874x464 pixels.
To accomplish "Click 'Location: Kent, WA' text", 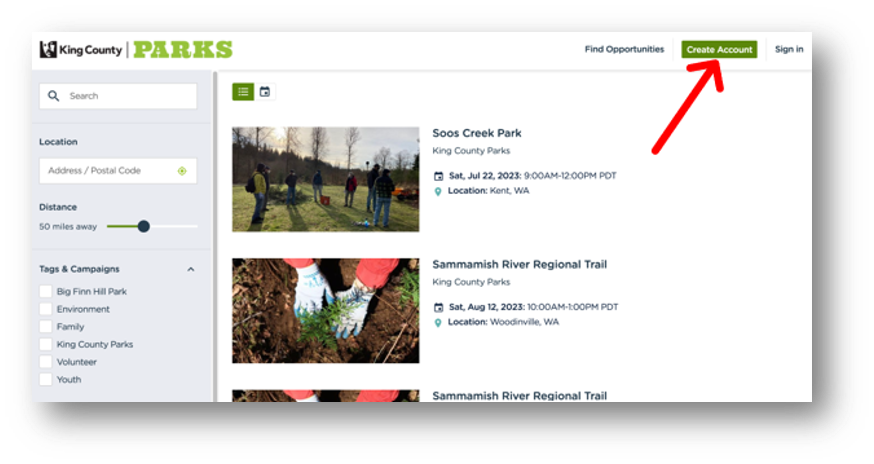I will point(488,191).
